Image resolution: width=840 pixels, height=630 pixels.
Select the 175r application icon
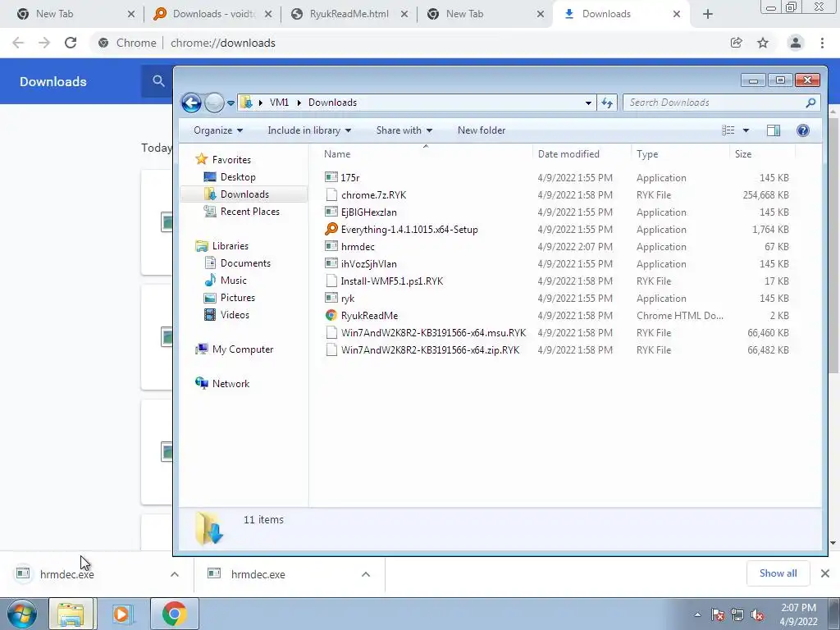[x=331, y=177]
